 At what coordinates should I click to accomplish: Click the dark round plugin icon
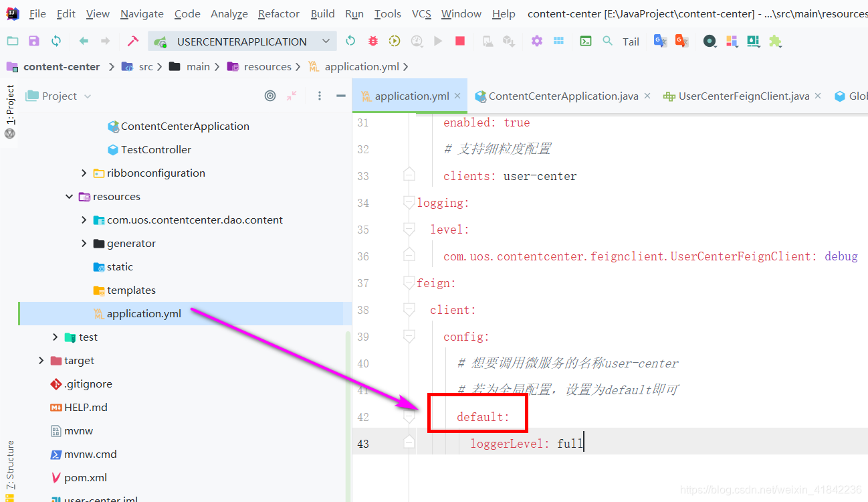(710, 41)
